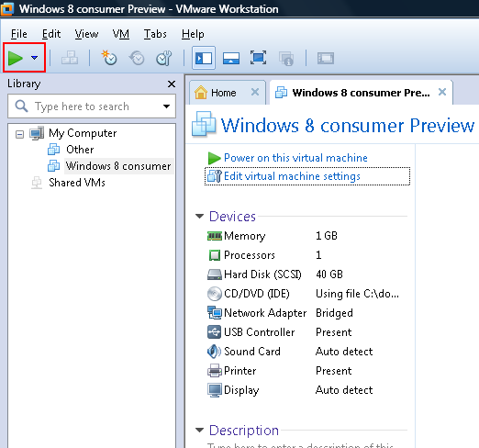Take a snapshot of this virtual machine
Screen dimensions: 479x448
[109, 58]
